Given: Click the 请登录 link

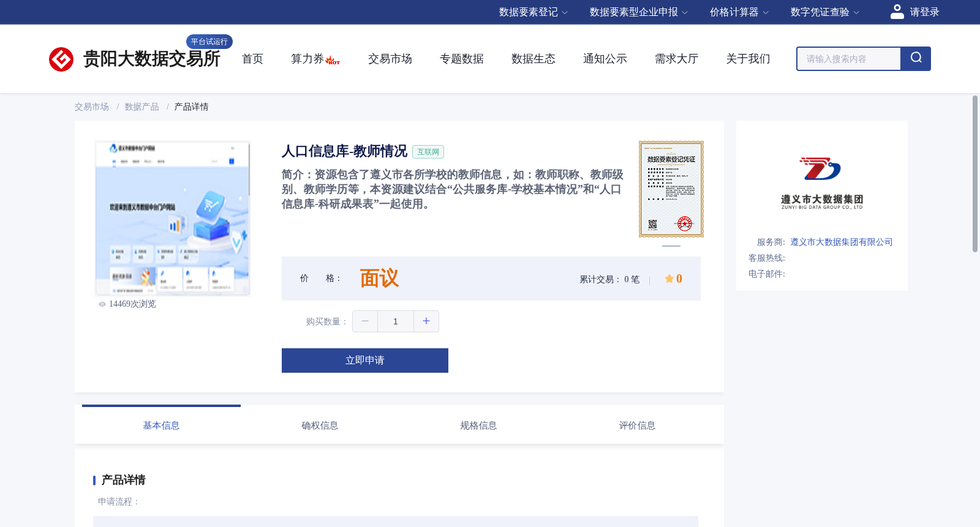Looking at the screenshot, I should tap(924, 12).
